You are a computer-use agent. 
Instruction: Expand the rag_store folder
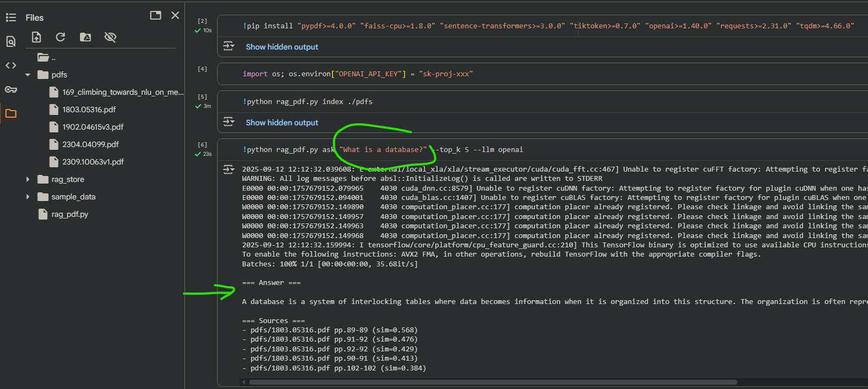tap(28, 179)
